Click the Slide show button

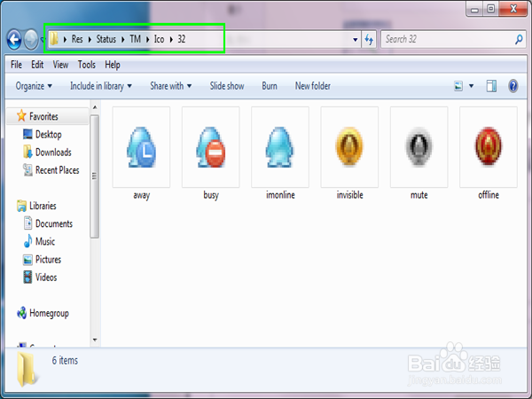227,86
